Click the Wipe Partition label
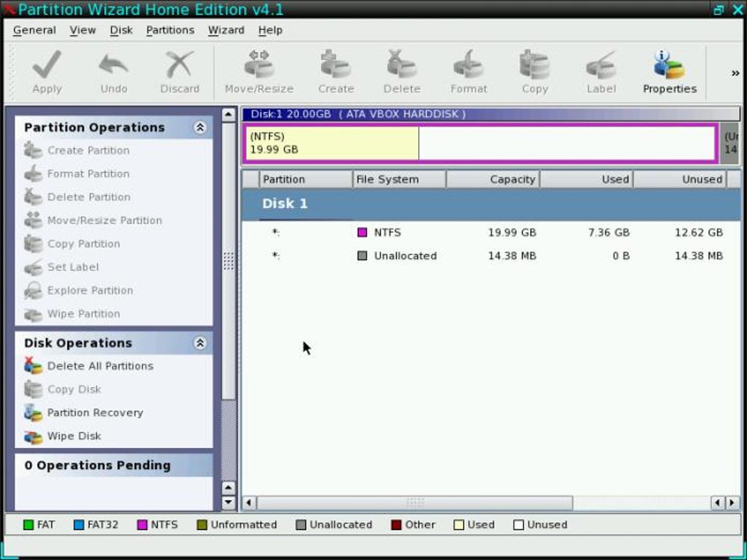The width and height of the screenshot is (747, 560). 83,314
